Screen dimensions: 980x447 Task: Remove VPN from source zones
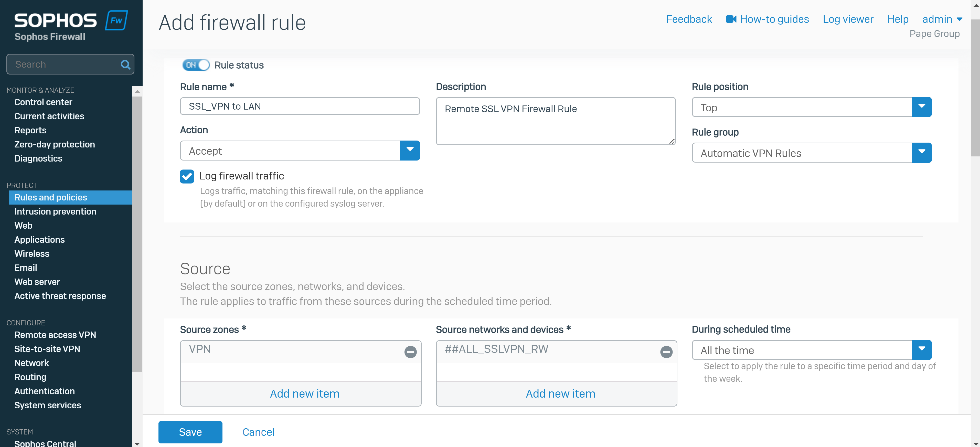410,352
